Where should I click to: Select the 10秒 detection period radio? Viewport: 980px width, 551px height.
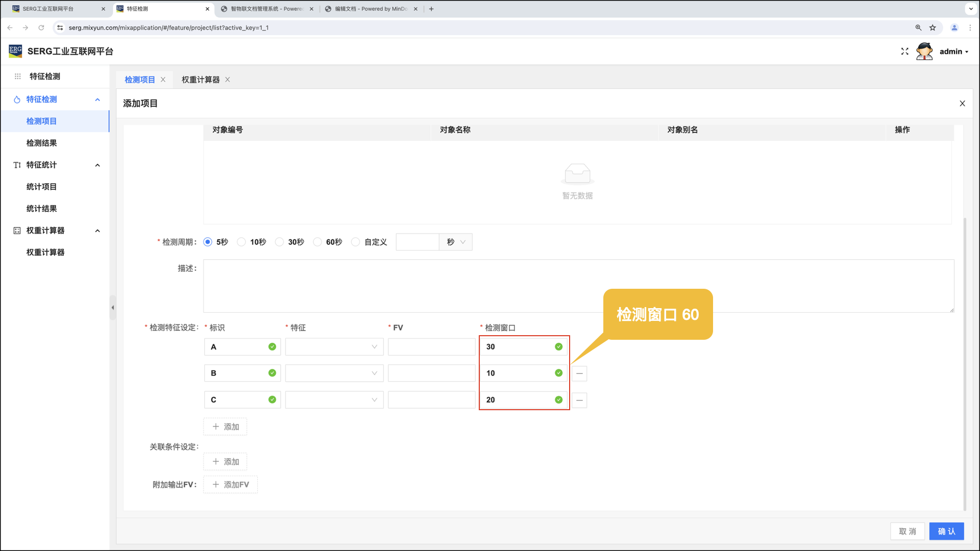[241, 242]
